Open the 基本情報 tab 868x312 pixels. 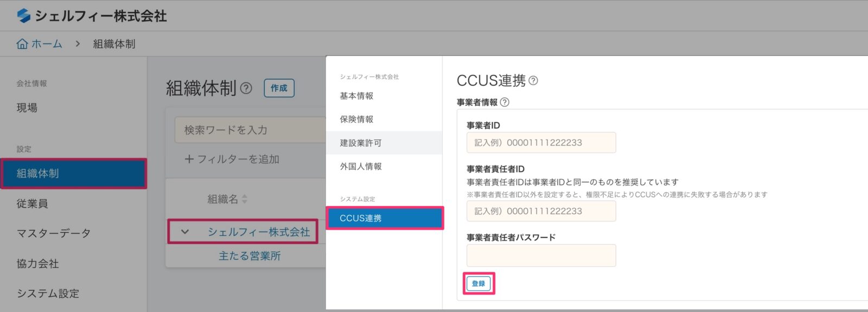pos(356,96)
